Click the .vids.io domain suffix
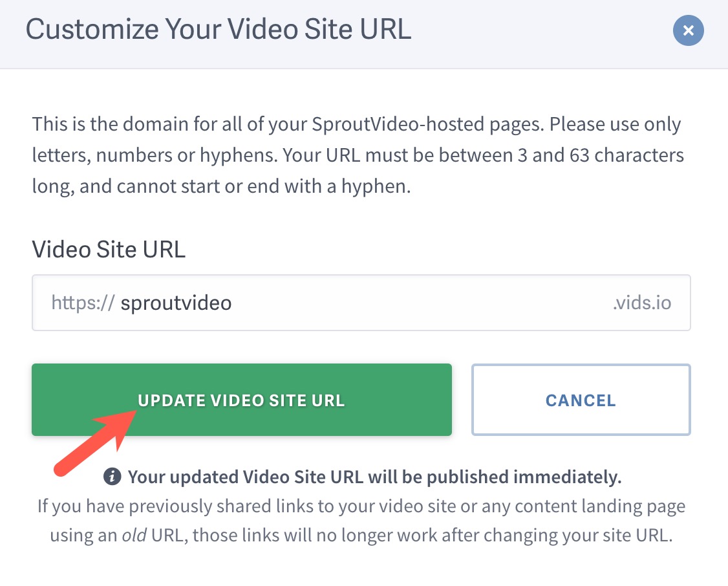This screenshot has height=586, width=728. (643, 302)
